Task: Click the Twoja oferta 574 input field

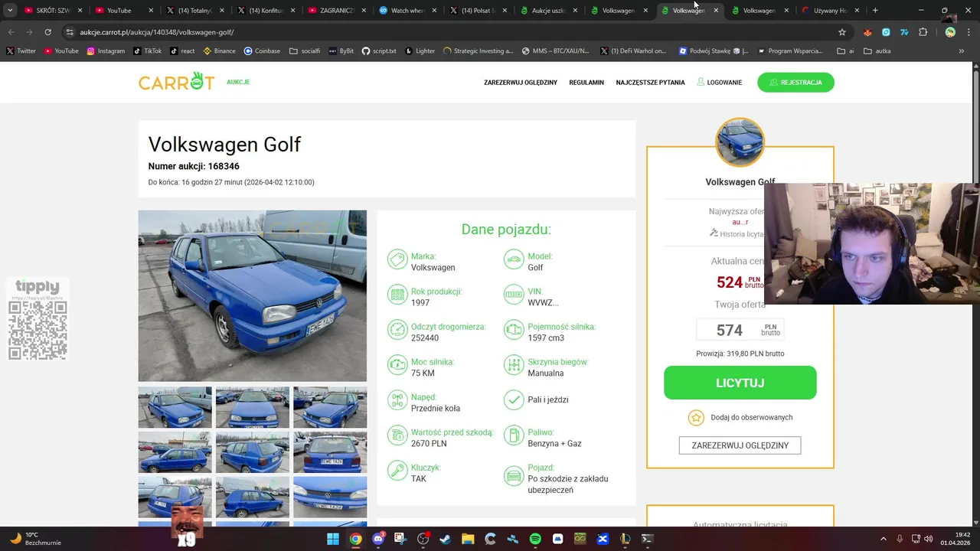Action: point(740,330)
